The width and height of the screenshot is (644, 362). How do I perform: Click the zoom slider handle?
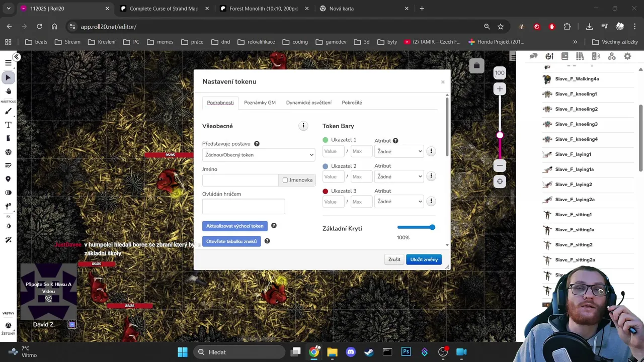pyautogui.click(x=500, y=135)
